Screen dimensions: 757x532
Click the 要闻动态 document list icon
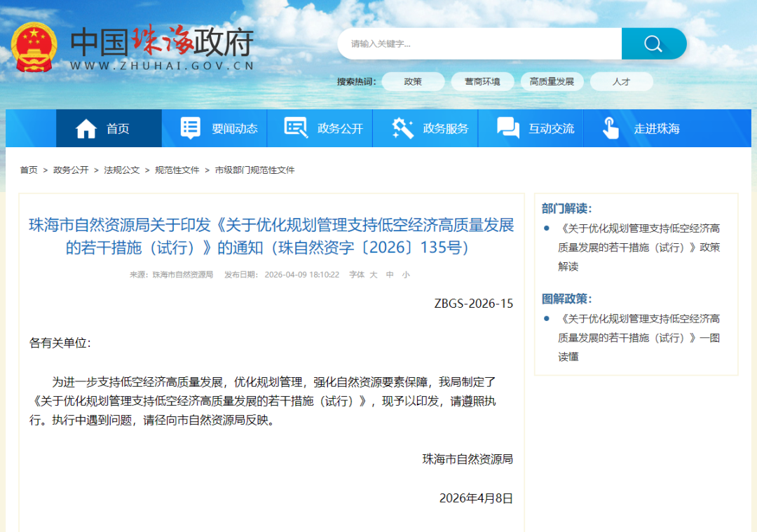[x=191, y=128]
